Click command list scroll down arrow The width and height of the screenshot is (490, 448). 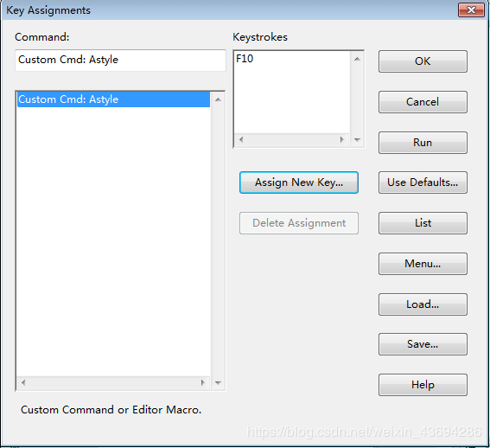[218, 382]
